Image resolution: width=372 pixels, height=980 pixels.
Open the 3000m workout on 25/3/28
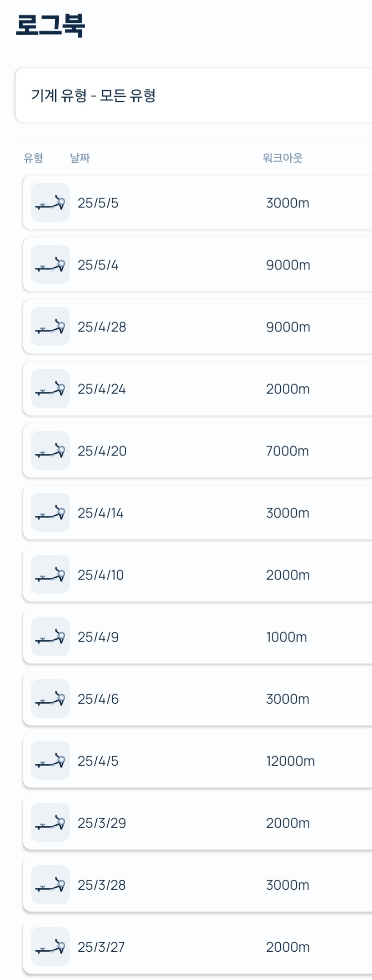[288, 885]
